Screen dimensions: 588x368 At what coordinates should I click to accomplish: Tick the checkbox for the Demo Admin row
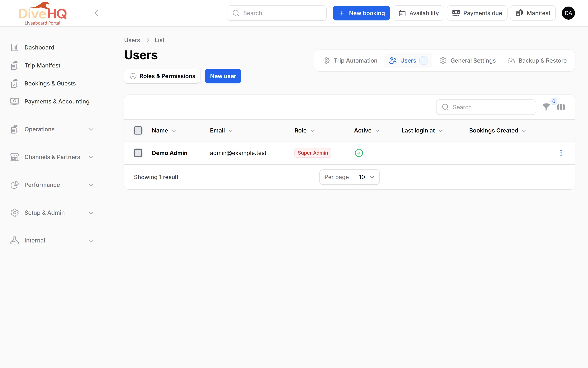[138, 153]
